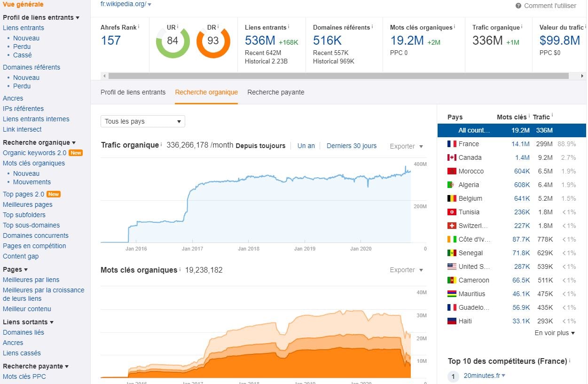The width and height of the screenshot is (588, 384).
Task: Click the Algeria flag icon
Action: click(x=452, y=185)
